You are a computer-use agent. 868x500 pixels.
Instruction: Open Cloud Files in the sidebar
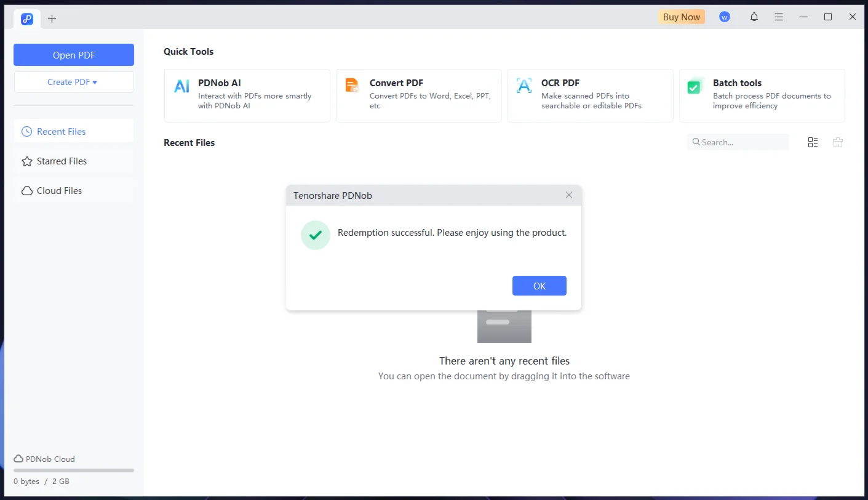tap(74, 190)
